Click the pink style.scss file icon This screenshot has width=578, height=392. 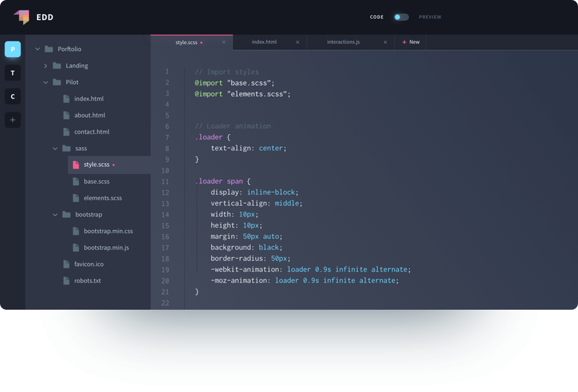pos(76,165)
